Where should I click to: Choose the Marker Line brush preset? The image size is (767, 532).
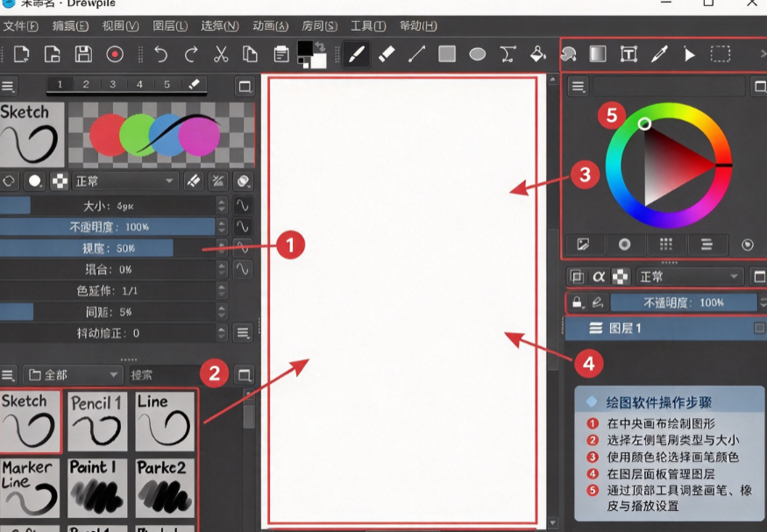click(30, 487)
